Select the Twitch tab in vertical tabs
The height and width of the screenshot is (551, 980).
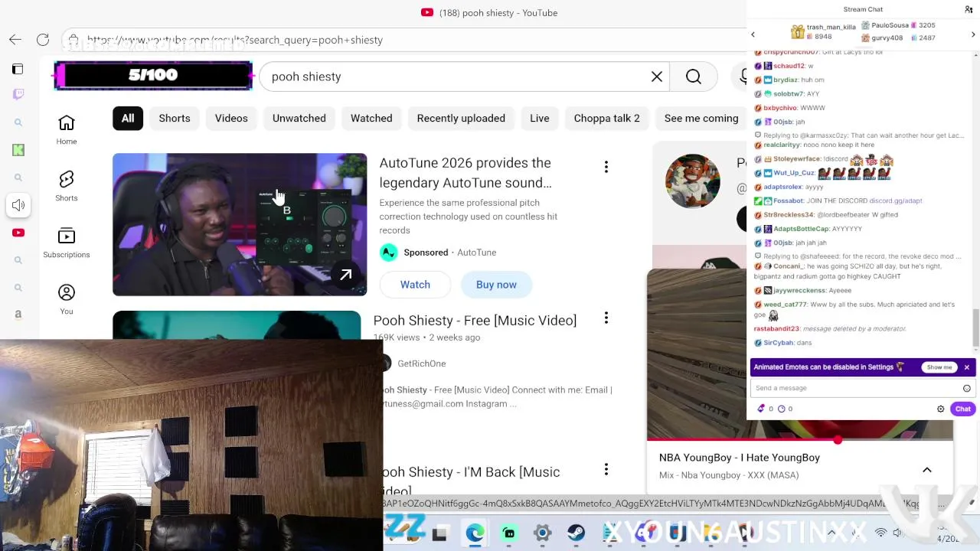(18, 94)
